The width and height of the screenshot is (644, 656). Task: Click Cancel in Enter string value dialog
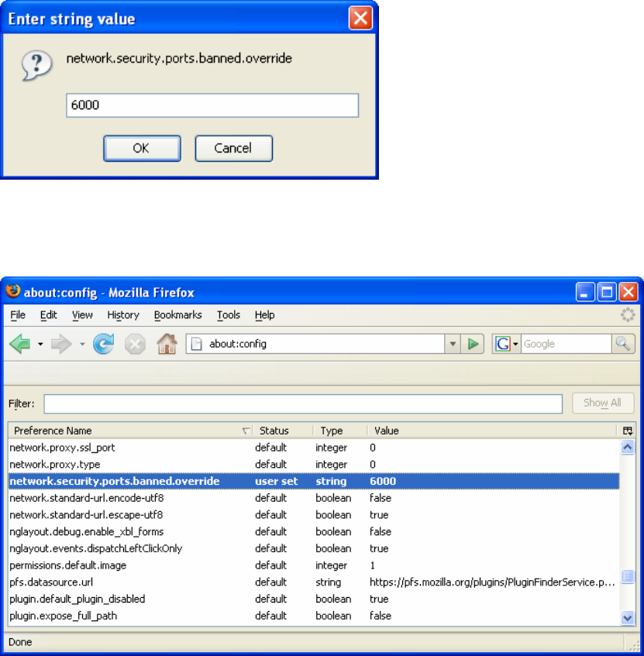[x=233, y=148]
